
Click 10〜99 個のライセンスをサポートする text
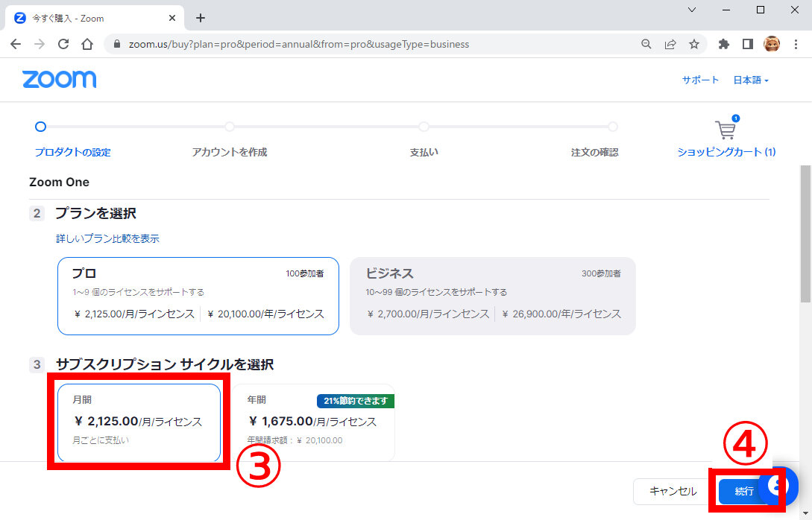(436, 292)
